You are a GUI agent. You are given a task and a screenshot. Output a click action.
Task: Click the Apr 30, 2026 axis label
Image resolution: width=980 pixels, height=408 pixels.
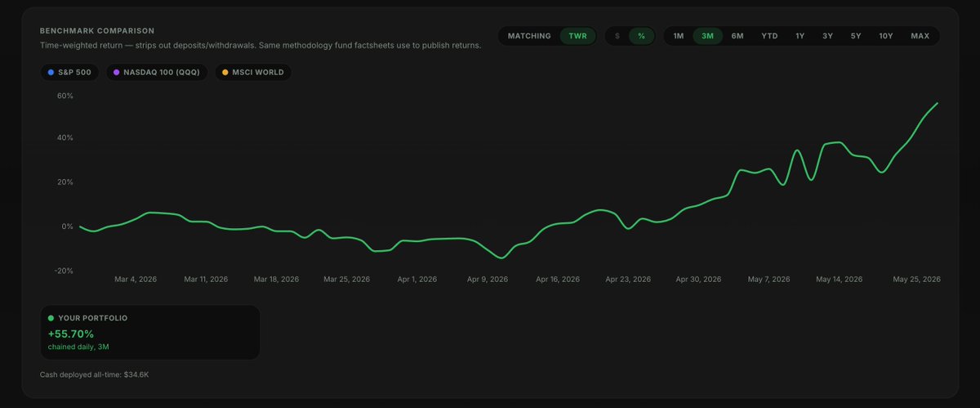pyautogui.click(x=698, y=280)
